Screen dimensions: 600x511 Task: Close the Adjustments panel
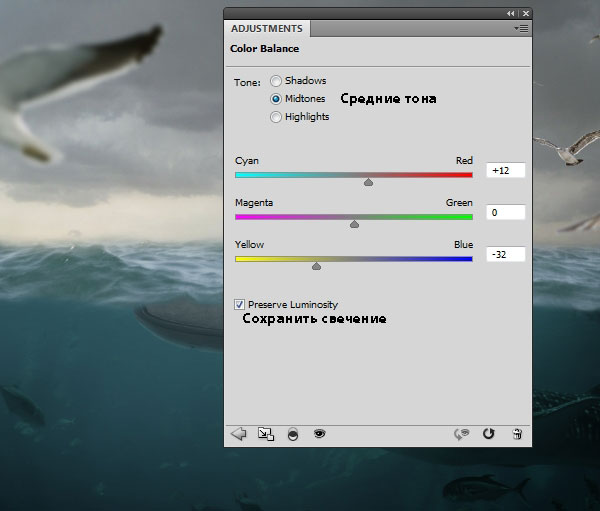(x=526, y=13)
